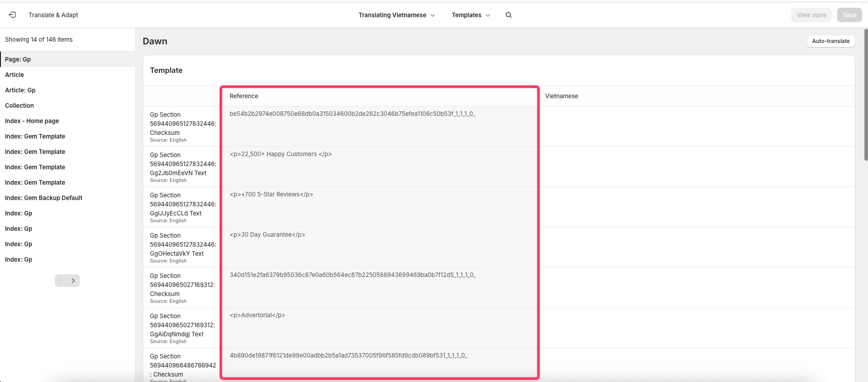Select Index - Home page item
The image size is (868, 382).
click(x=32, y=121)
